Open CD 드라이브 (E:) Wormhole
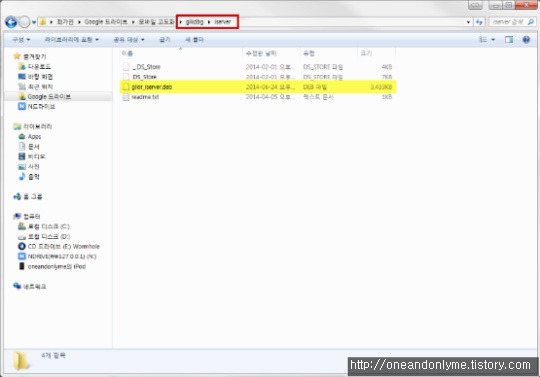Image resolution: width=540 pixels, height=377 pixels. tap(59, 247)
